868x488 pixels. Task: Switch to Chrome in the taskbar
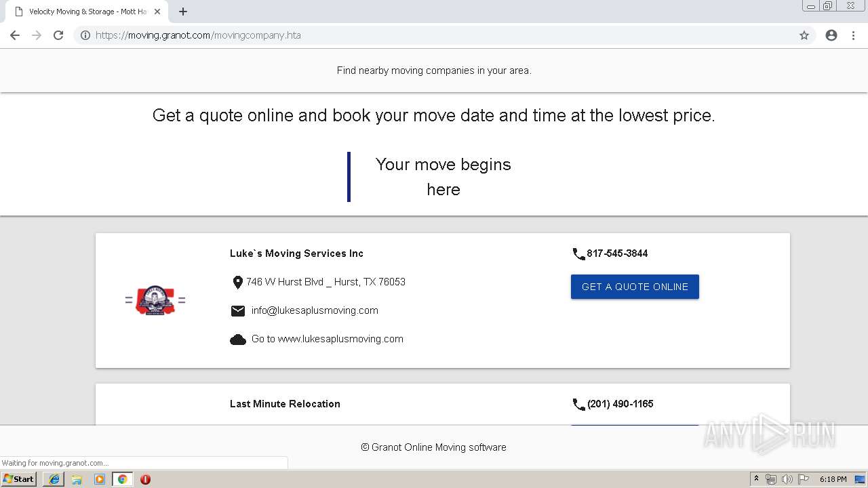pos(122,479)
